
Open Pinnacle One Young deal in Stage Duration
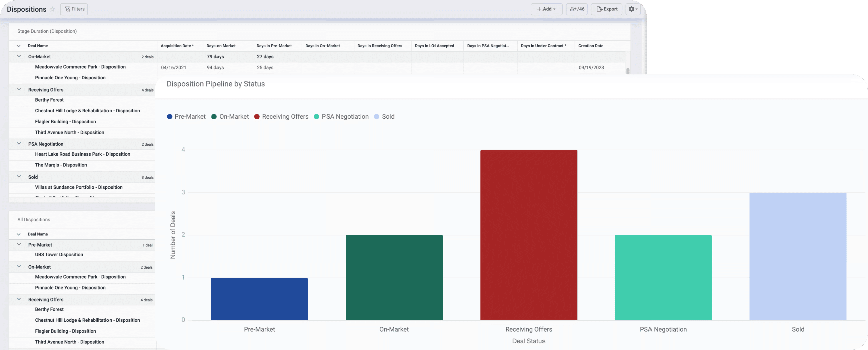click(x=70, y=78)
